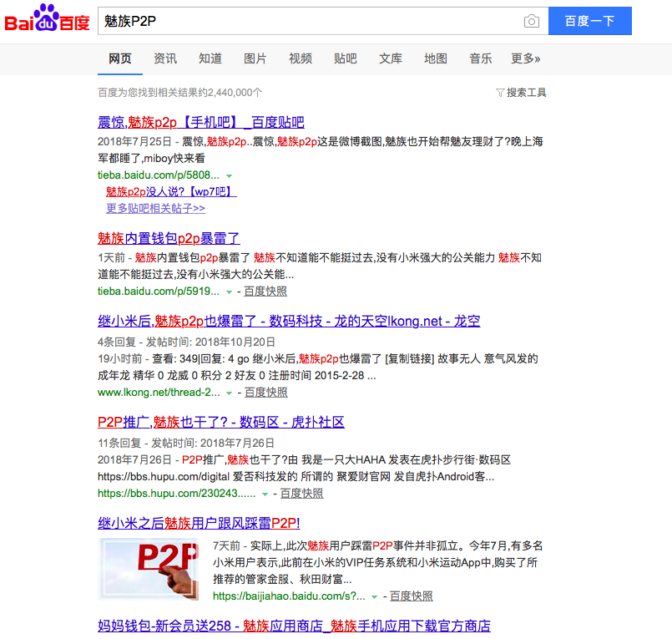
Task: Go to the 贴吧 tab
Action: tap(346, 58)
